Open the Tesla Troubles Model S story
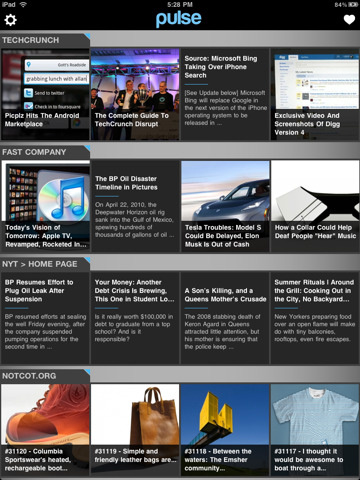 click(x=225, y=206)
